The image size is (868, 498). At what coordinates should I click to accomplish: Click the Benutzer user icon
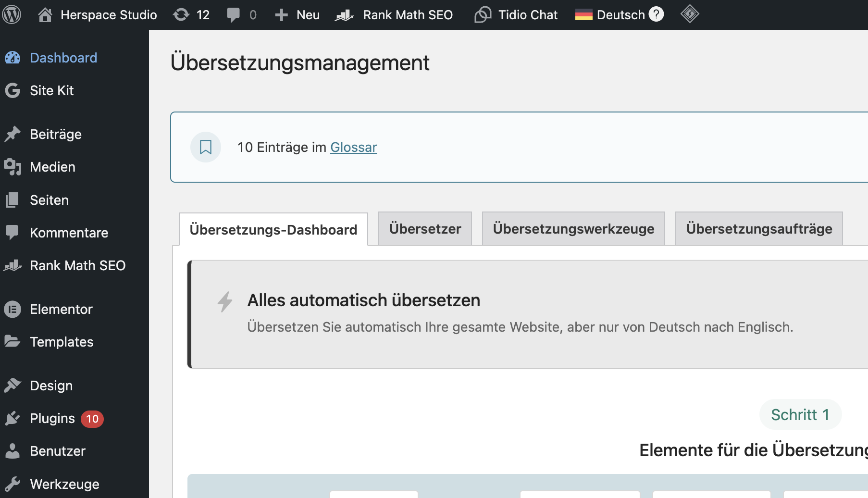[12, 451]
